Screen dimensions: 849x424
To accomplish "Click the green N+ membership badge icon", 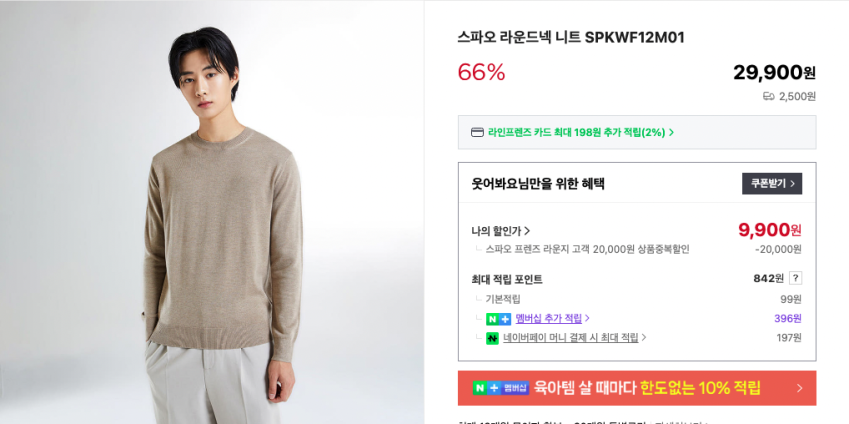I will (498, 318).
